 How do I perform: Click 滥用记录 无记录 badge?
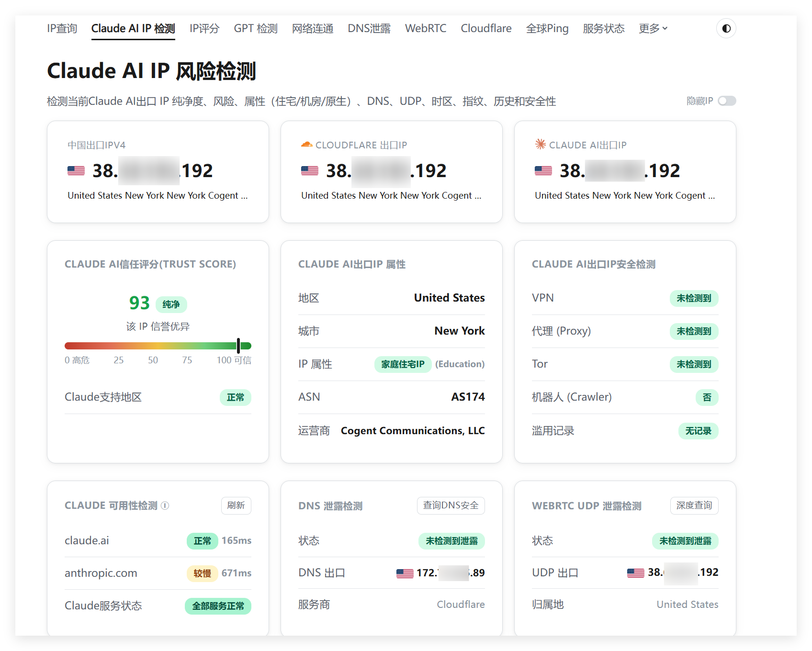[698, 431]
